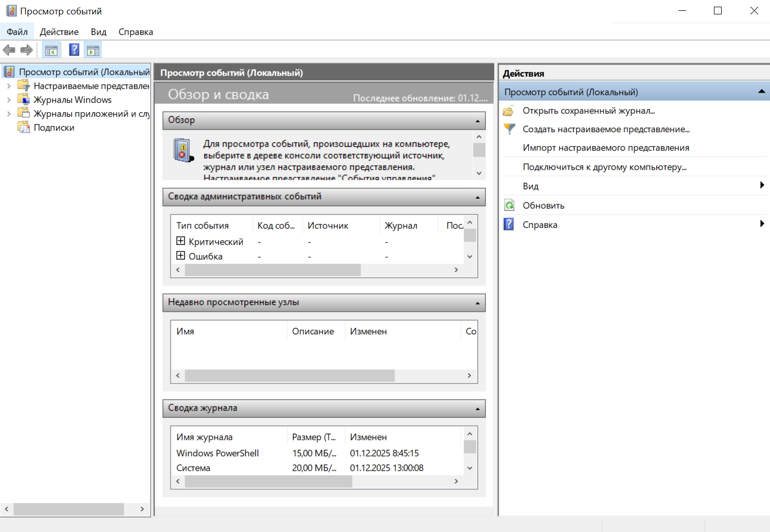Open the Файл menu
The height and width of the screenshot is (532, 770).
click(17, 32)
